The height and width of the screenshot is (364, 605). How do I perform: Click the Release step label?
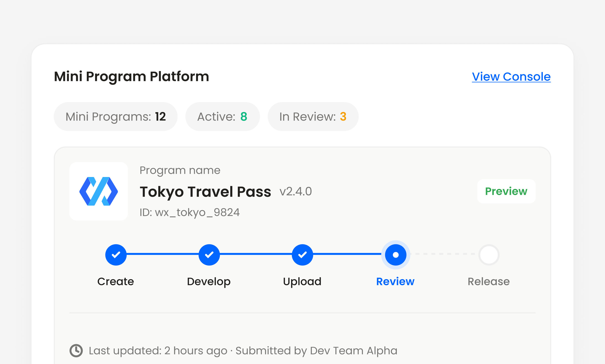pyautogui.click(x=489, y=282)
